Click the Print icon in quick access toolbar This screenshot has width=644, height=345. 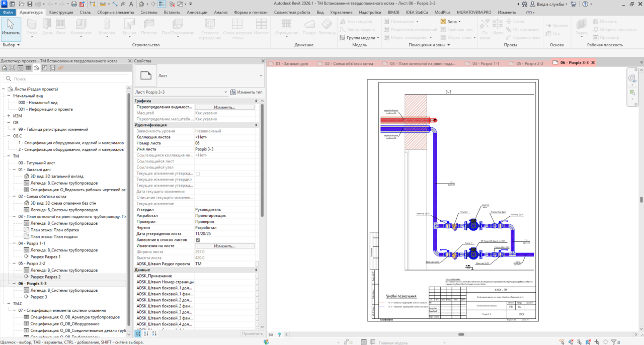(74, 4)
